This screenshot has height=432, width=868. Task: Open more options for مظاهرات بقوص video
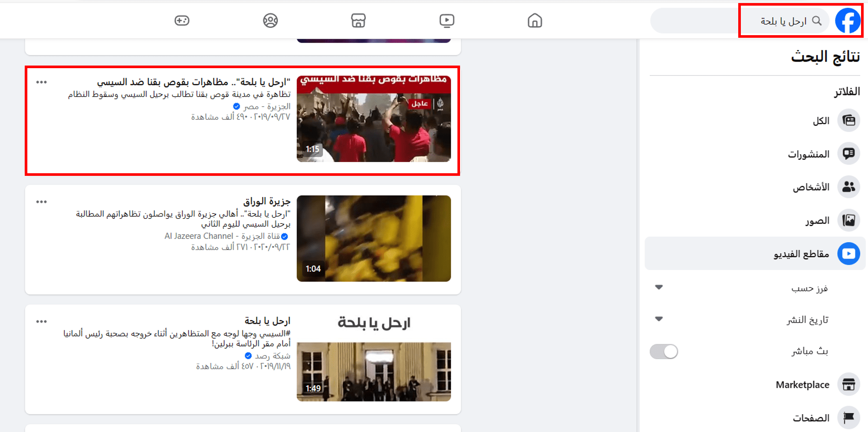(x=42, y=82)
